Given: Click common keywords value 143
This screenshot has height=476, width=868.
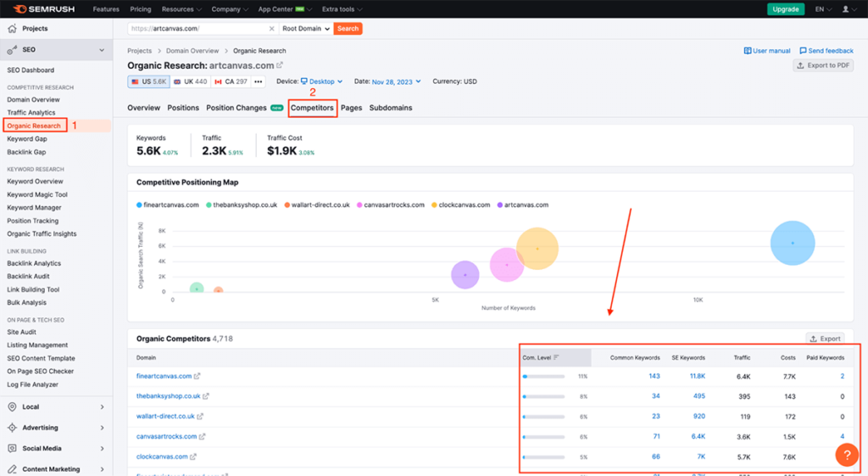Looking at the screenshot, I should click(654, 376).
